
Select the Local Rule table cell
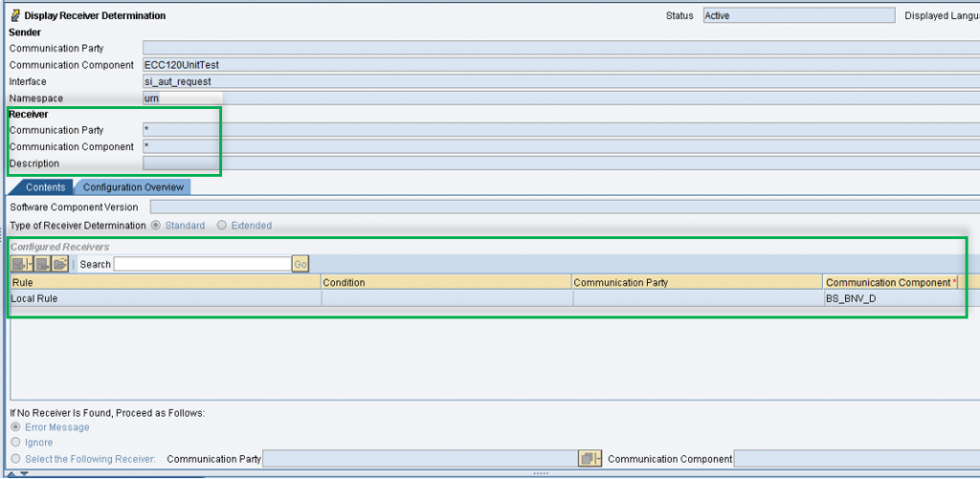[x=165, y=298]
